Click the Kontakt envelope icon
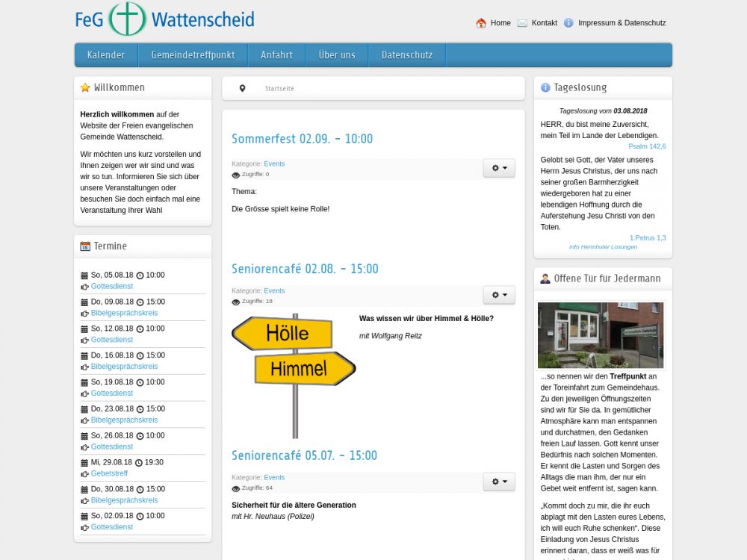The image size is (747, 560). pos(522,23)
